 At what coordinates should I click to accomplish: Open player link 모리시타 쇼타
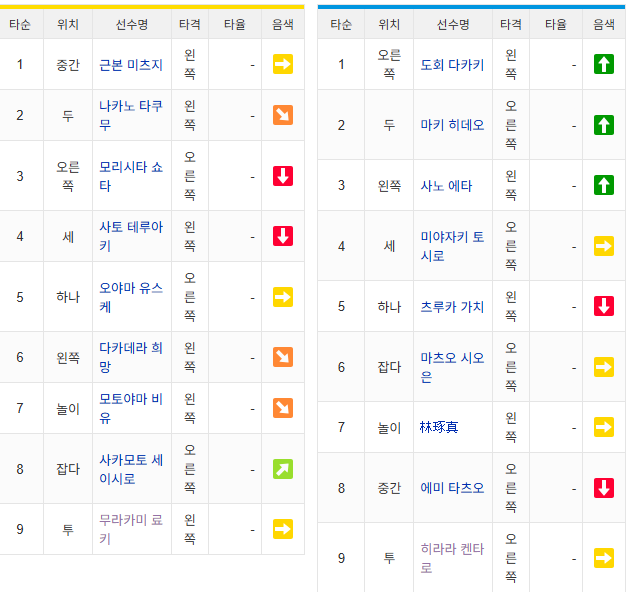point(131,176)
